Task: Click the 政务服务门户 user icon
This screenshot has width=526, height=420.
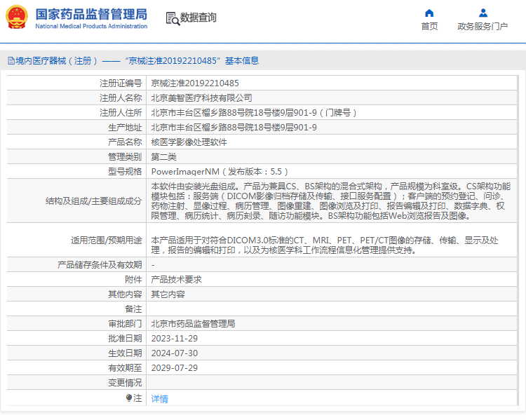Action: 483,13
